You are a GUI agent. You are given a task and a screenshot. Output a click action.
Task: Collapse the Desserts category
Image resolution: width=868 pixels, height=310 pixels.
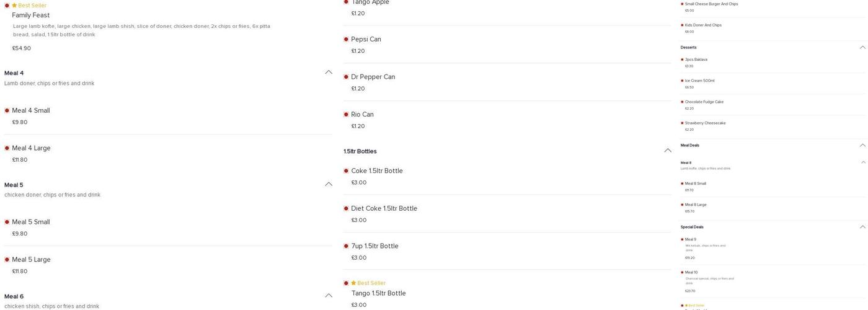click(862, 47)
